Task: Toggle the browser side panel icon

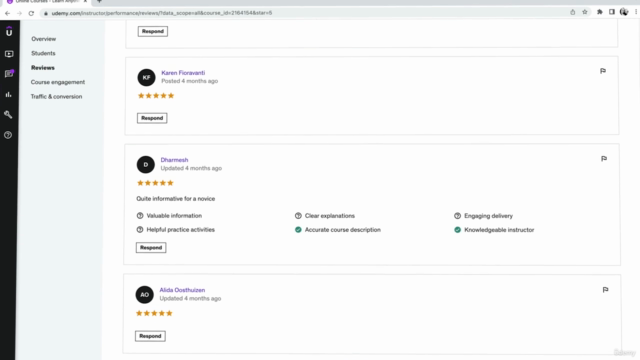Action: pos(612,12)
